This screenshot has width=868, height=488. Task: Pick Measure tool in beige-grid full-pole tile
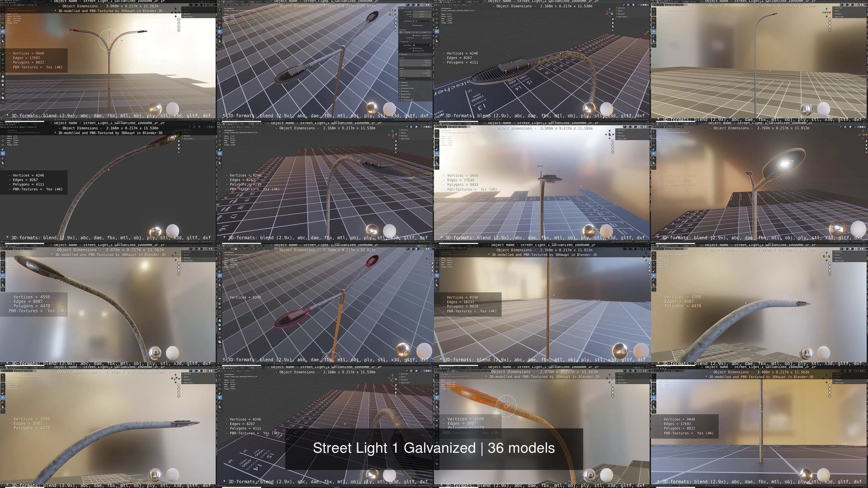click(654, 41)
